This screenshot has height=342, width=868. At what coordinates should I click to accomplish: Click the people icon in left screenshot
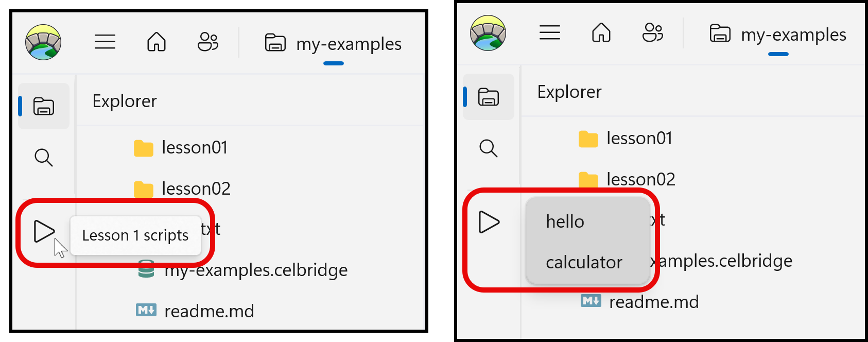[x=208, y=42]
